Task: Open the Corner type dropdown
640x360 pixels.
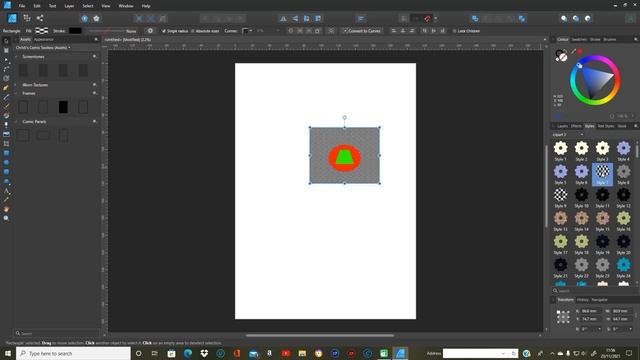Action: click(247, 31)
